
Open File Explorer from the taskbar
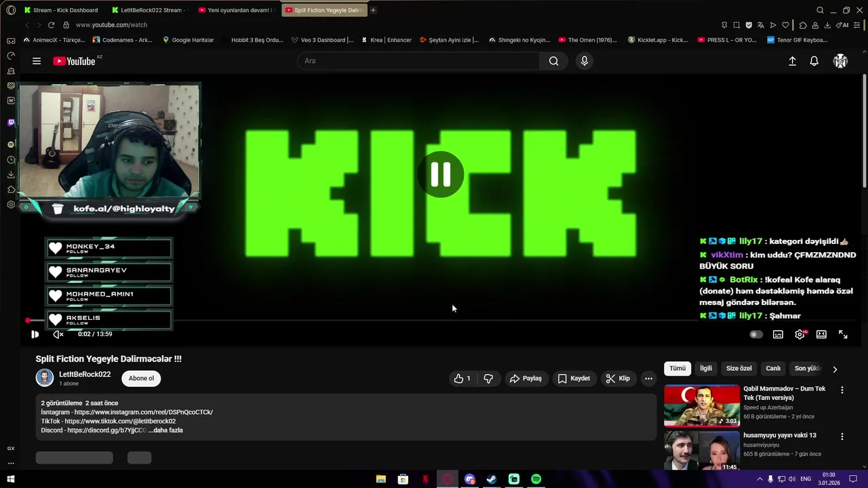(381, 479)
